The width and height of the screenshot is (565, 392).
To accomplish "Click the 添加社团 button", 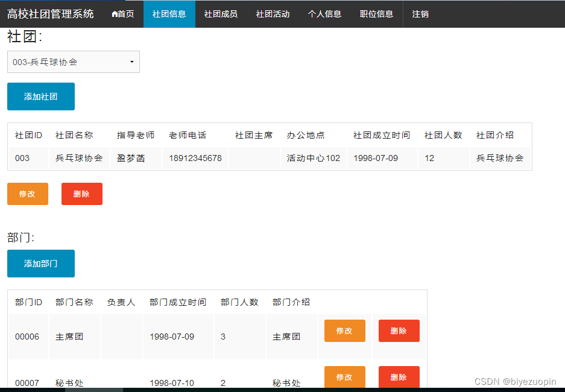I will tap(41, 96).
